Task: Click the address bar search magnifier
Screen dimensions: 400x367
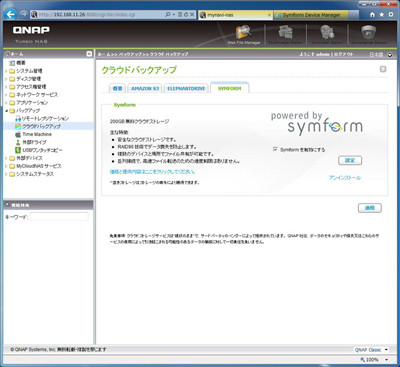Action: (x=168, y=15)
